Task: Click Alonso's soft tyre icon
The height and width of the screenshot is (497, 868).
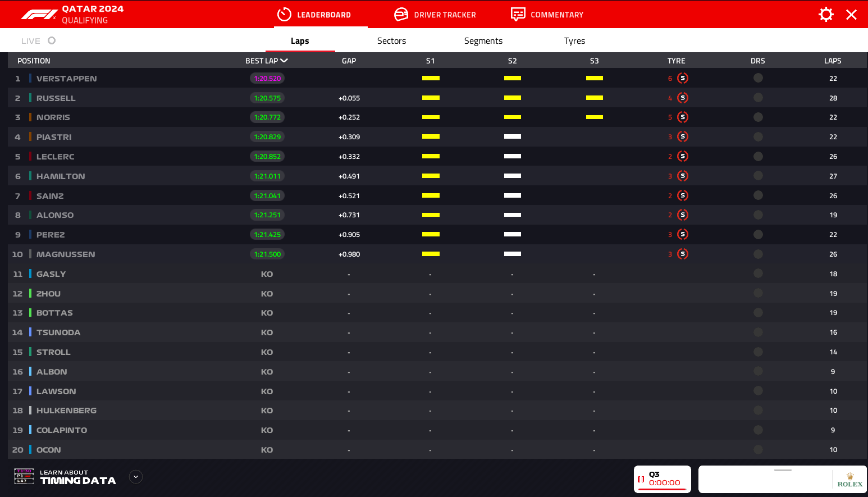Action: [x=683, y=215]
